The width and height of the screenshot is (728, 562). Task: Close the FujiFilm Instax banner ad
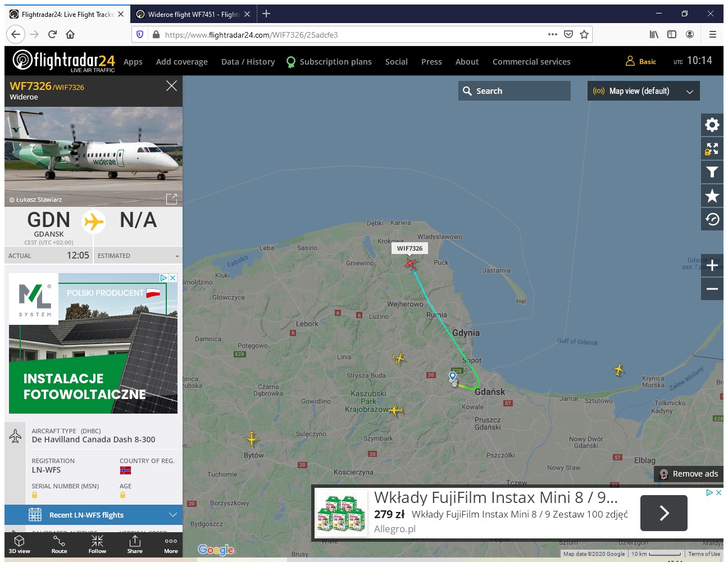(x=718, y=493)
